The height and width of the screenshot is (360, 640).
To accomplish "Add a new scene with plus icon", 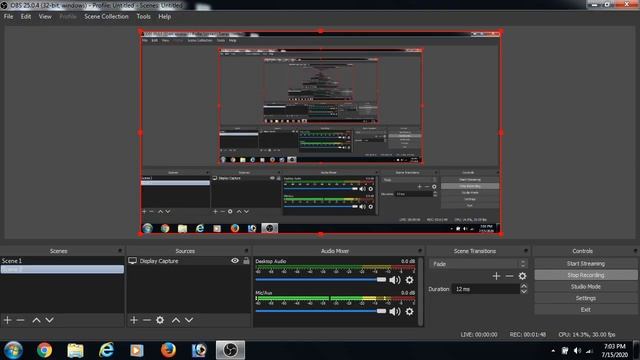I will [7, 320].
